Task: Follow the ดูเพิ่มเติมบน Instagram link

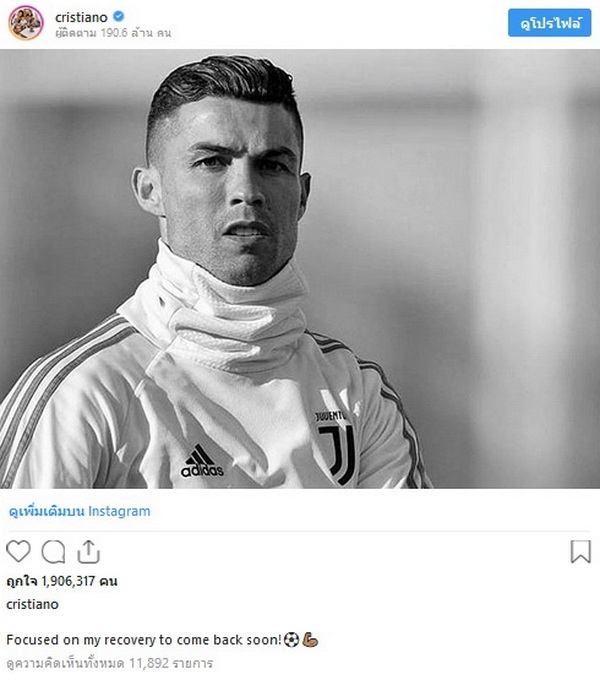Action: [79, 511]
